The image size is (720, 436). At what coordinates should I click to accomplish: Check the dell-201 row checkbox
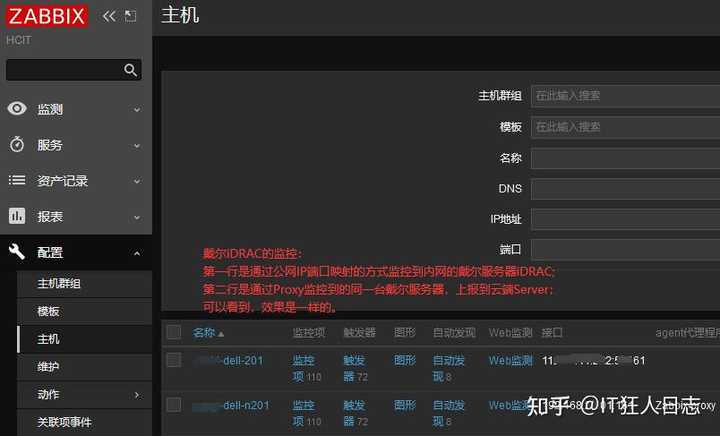[x=174, y=360]
